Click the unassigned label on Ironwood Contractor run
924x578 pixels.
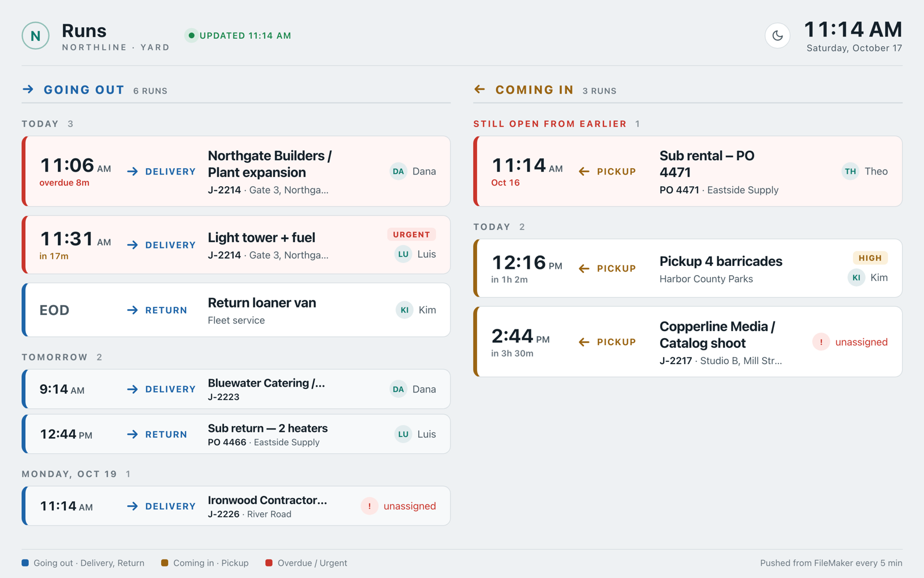[x=409, y=506]
